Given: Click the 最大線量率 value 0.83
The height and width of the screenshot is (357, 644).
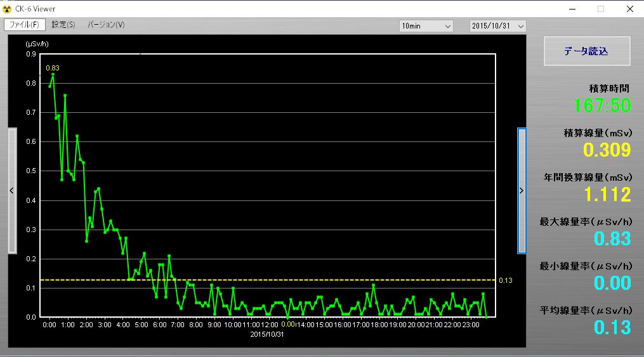Looking at the screenshot, I should 612,238.
